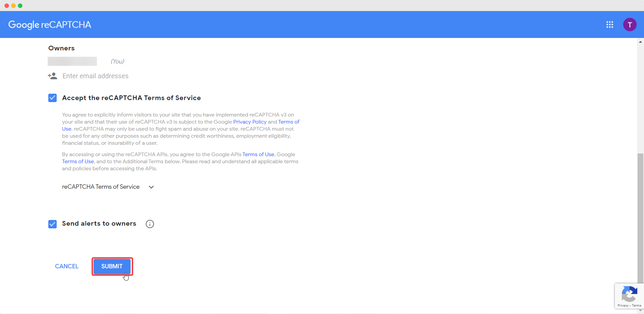Open the Google APIs Terms of Use link

[258, 154]
